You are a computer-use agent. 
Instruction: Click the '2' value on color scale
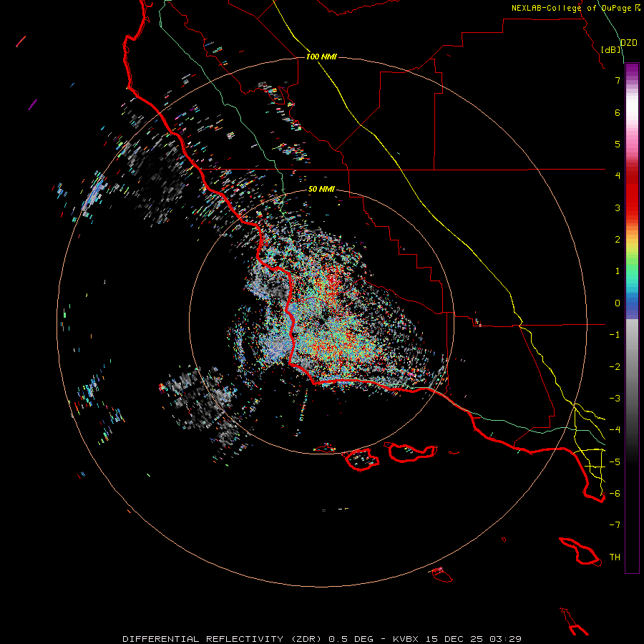(x=618, y=240)
